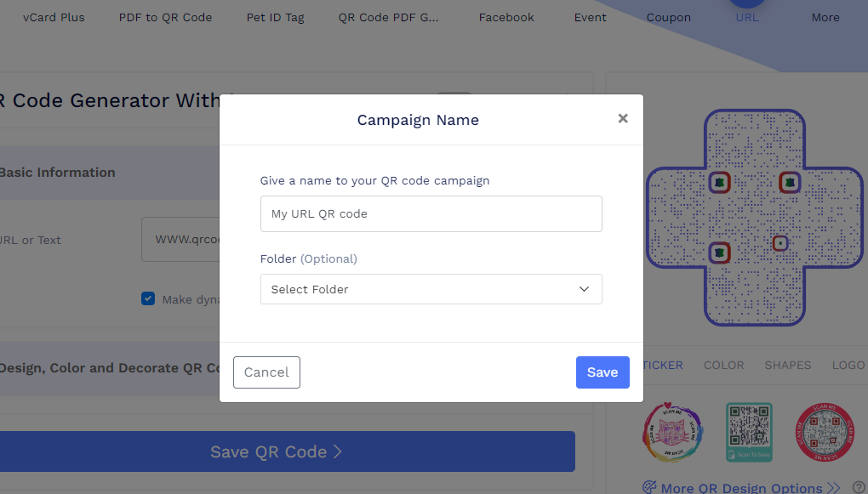Open the vCard Plus page
This screenshot has height=494, width=868.
54,17
